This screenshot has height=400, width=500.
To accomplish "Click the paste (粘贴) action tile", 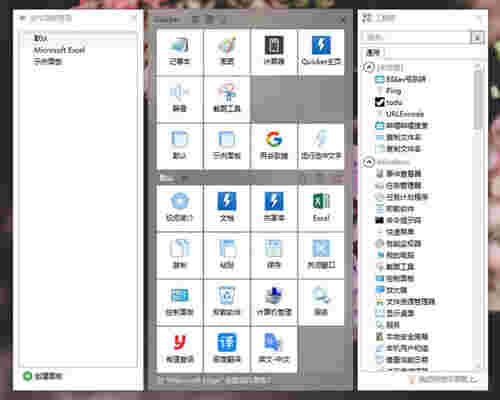I will tap(227, 255).
